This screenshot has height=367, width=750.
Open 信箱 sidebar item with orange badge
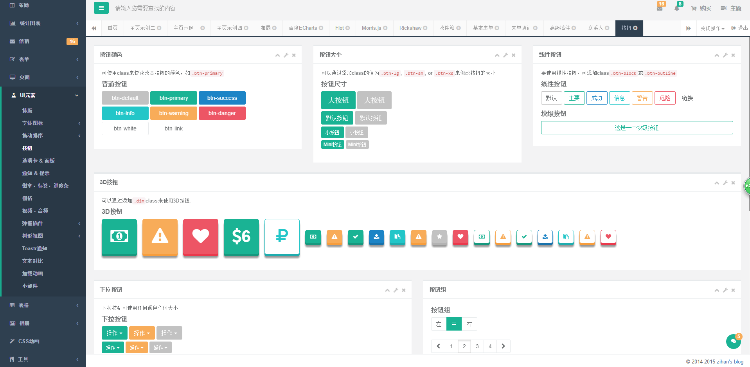pos(43,41)
